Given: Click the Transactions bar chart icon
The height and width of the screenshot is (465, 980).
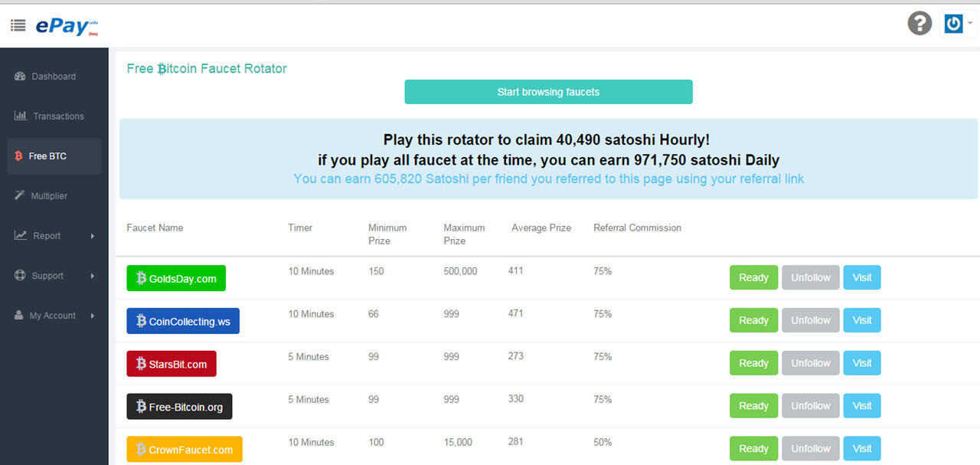Looking at the screenshot, I should coord(20,116).
